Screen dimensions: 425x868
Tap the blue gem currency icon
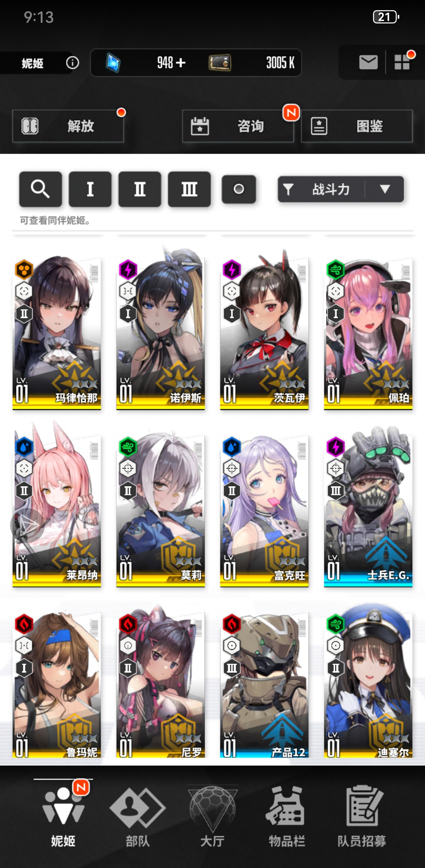point(113,63)
